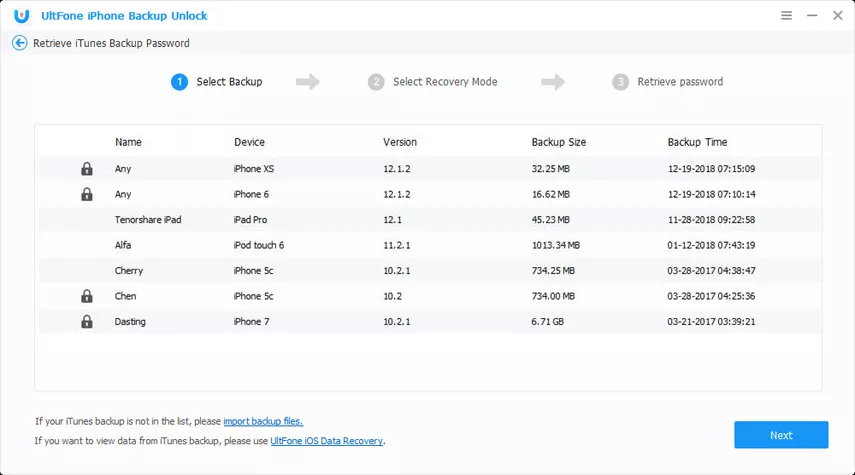Click the Next button
This screenshot has width=855, height=475.
click(781, 435)
